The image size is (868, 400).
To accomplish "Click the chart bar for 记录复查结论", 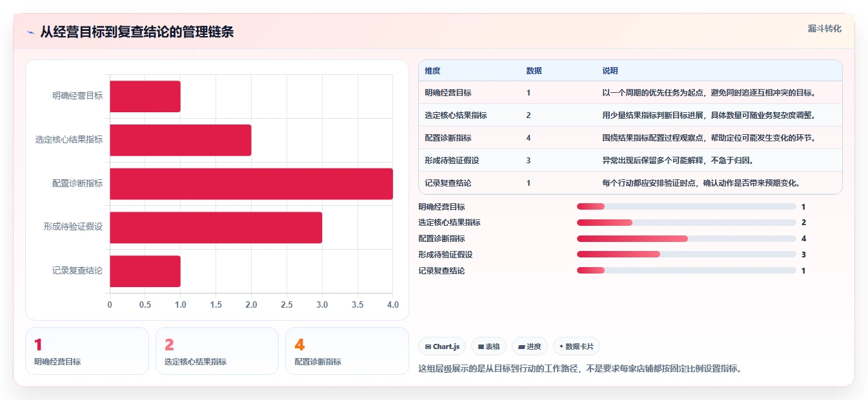I will pos(145,271).
